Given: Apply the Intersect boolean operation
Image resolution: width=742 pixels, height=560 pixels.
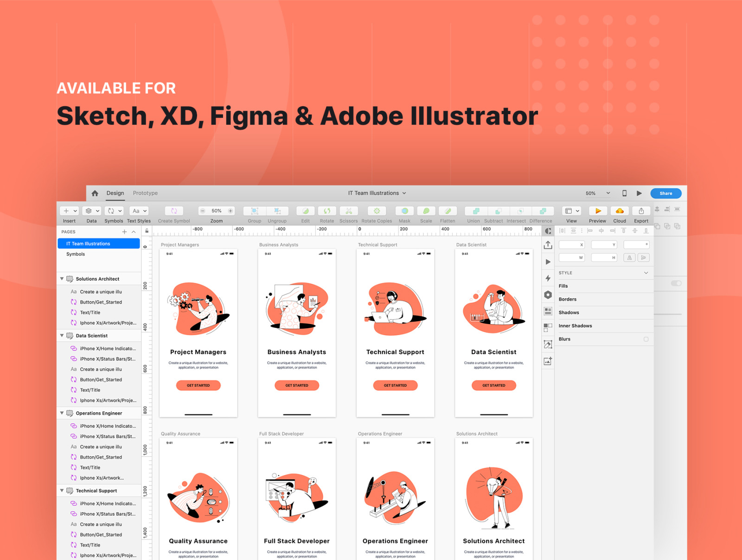Looking at the screenshot, I should tap(520, 211).
